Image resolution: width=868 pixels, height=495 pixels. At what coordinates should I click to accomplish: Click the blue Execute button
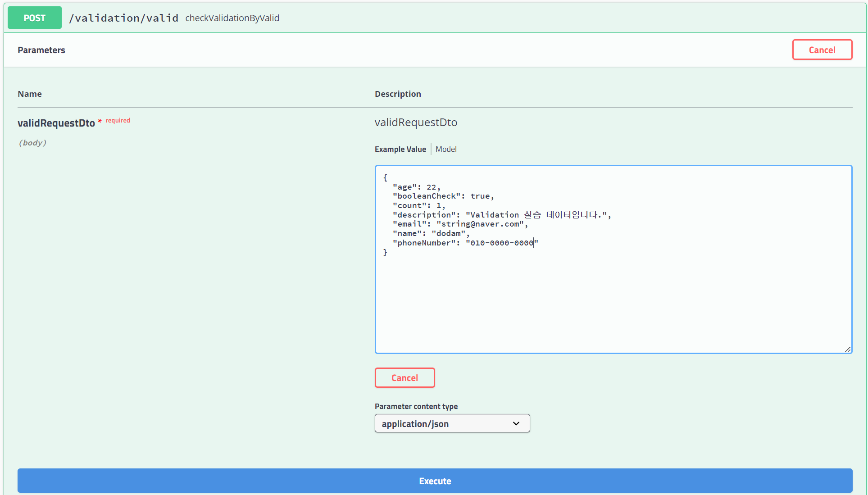pos(435,481)
